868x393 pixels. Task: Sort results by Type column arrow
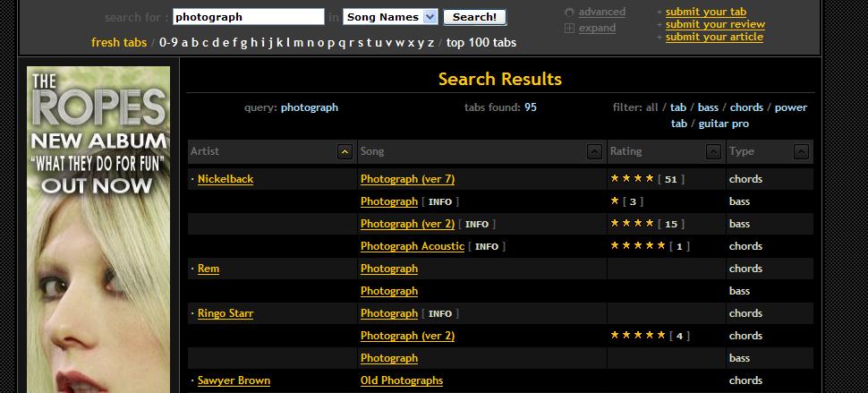tap(801, 151)
